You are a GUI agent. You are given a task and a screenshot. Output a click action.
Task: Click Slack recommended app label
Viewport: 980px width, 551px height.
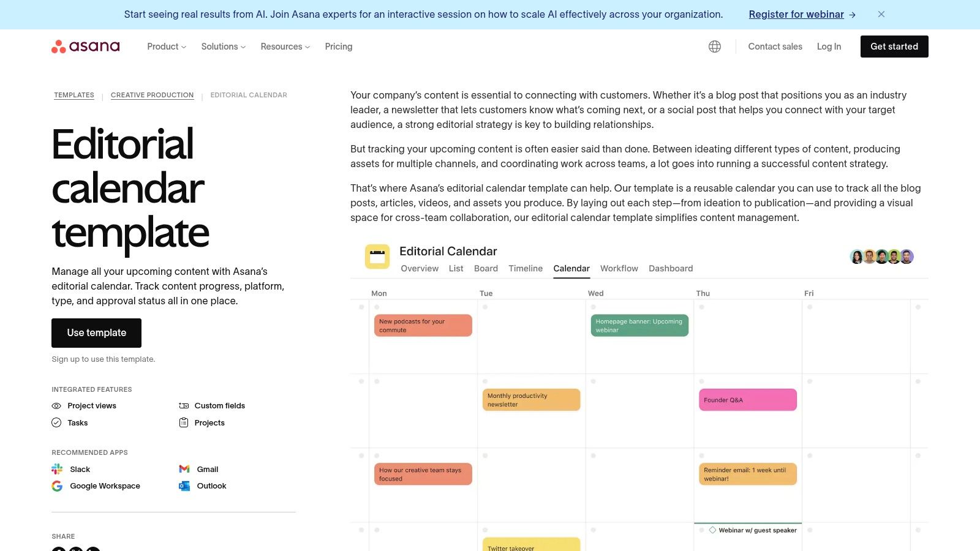[80, 469]
